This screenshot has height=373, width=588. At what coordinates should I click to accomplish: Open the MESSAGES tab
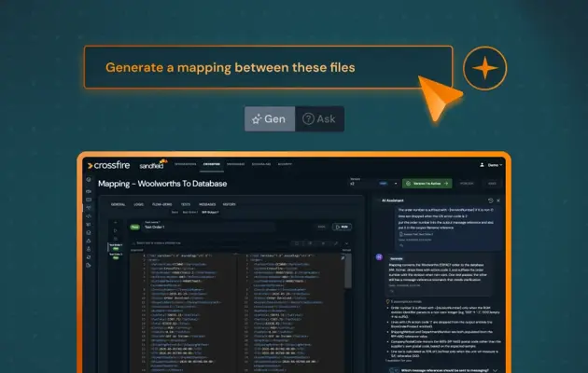[x=207, y=204]
